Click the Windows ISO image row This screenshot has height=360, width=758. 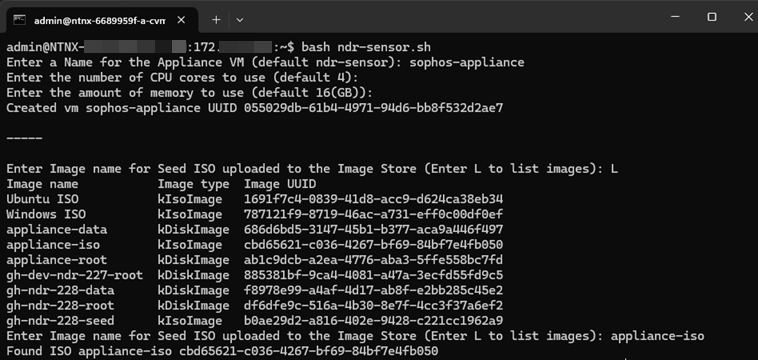(255, 215)
